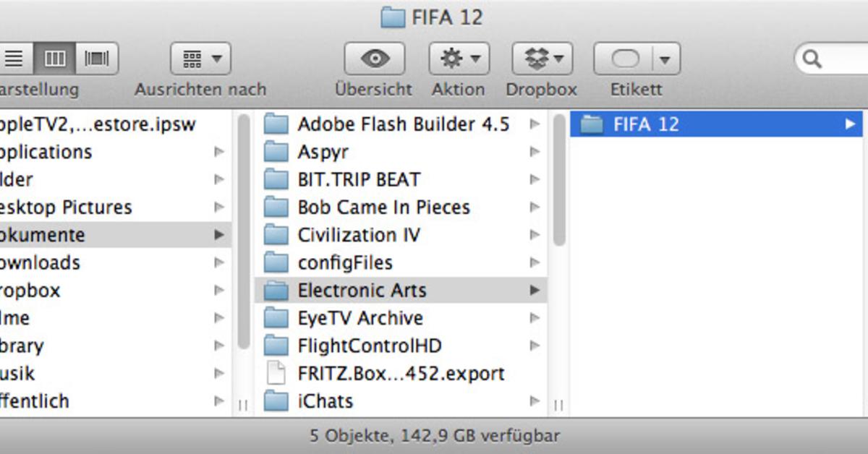Click the Civilization IV folder icon
Screen dimensions: 868x454
coord(276,235)
